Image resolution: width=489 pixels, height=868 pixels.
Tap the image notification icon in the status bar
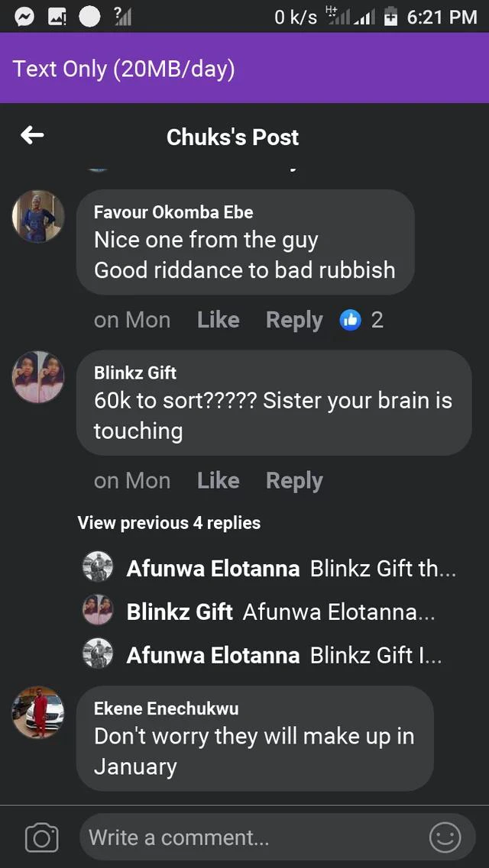pyautogui.click(x=57, y=16)
